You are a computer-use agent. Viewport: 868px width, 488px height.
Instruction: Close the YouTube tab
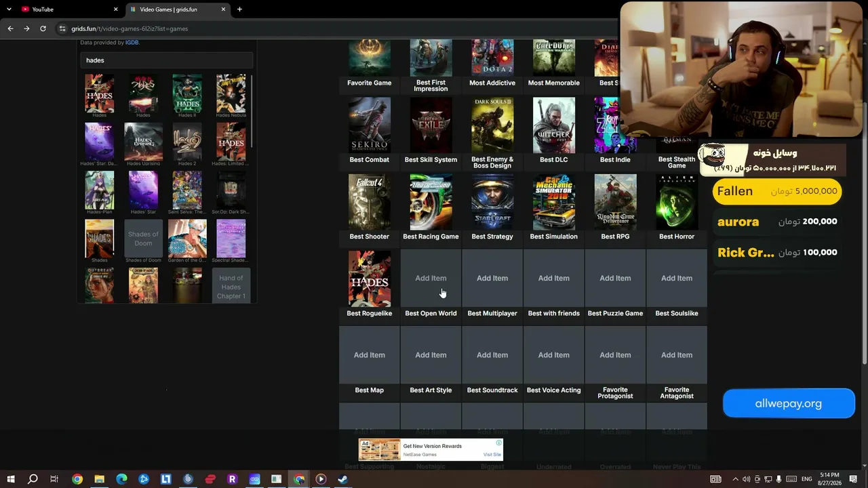115,9
